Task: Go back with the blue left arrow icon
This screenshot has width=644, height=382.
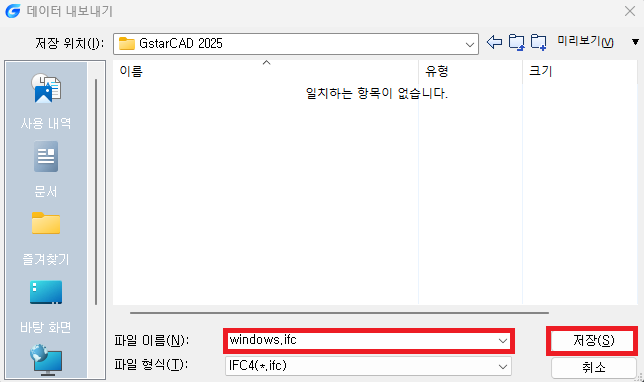Action: (x=494, y=42)
